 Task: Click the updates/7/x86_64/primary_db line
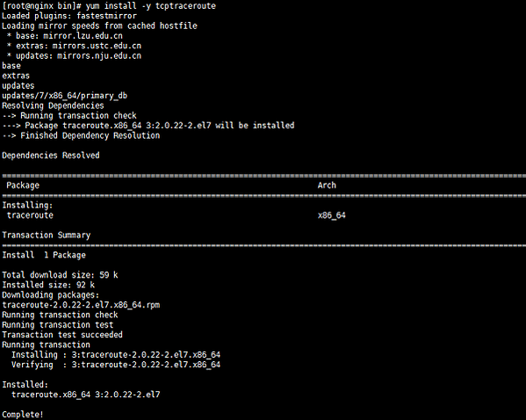[x=65, y=96]
